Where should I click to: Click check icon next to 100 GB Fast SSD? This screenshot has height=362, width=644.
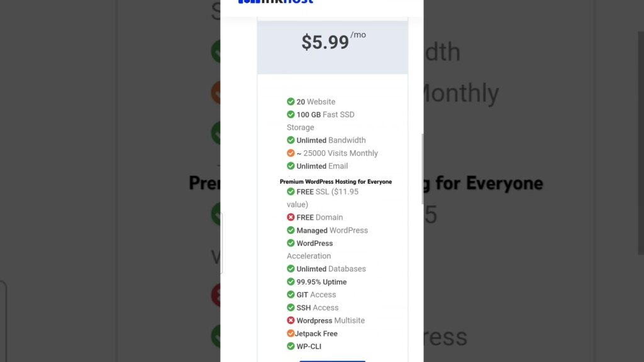tap(291, 114)
